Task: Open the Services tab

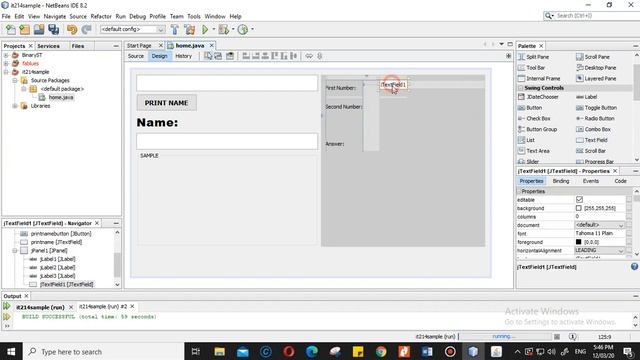Action: (49, 46)
